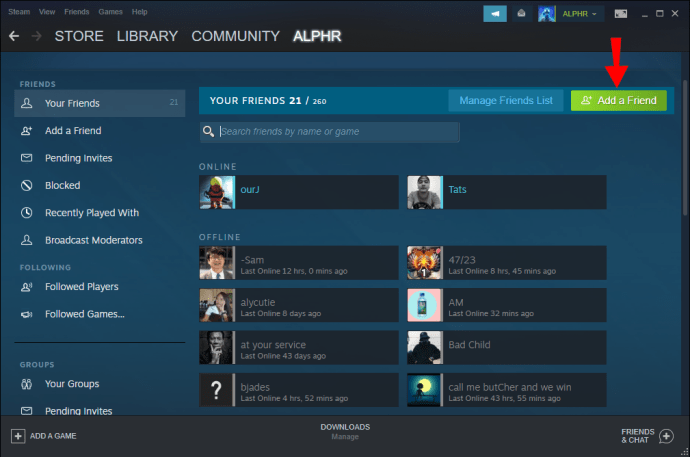Open Followed Players page
Viewport: 690px width, 457px height.
point(82,287)
